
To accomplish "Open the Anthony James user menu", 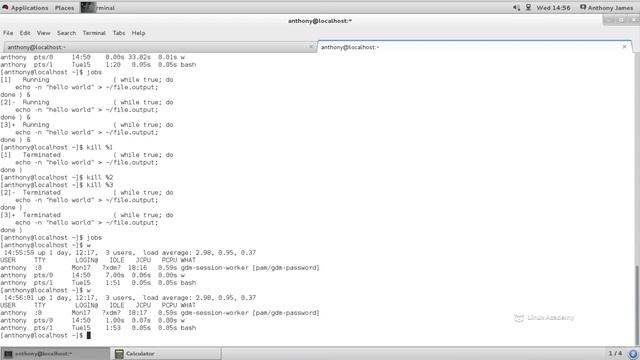I will click(x=607, y=8).
